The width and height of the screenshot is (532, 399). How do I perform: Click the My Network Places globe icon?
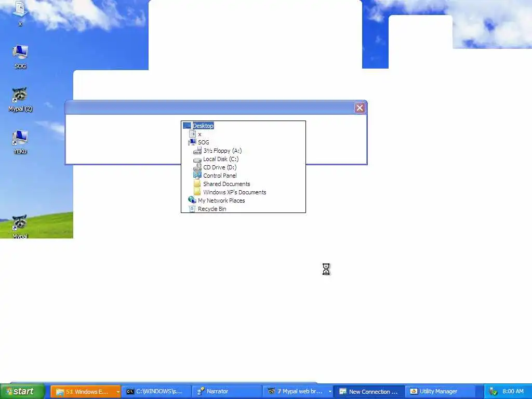click(192, 200)
